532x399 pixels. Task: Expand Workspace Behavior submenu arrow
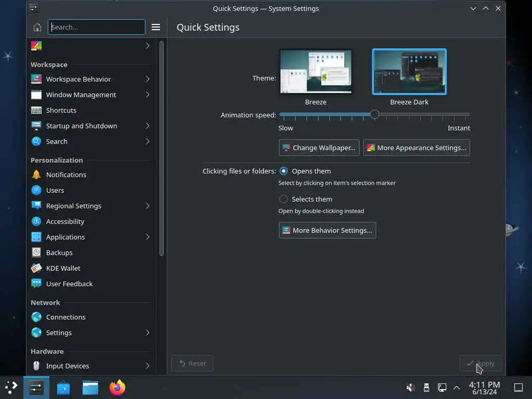click(x=148, y=79)
